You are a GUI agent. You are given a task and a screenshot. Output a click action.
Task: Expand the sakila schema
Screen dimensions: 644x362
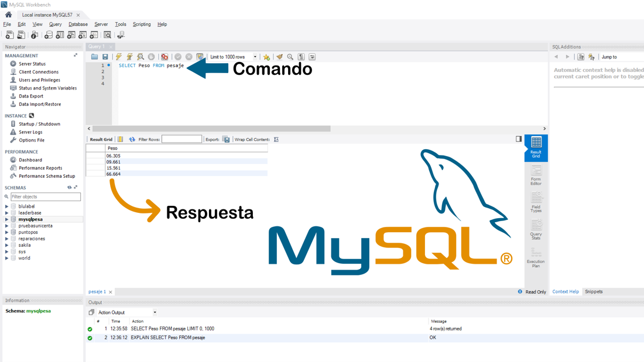point(6,245)
